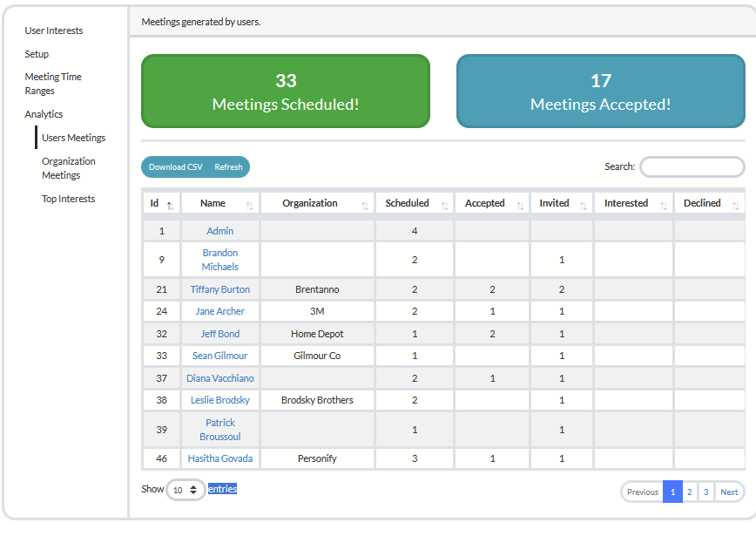Viewport: 756px width, 536px height.
Task: Sort by Scheduled column arrows icon
Action: point(444,206)
